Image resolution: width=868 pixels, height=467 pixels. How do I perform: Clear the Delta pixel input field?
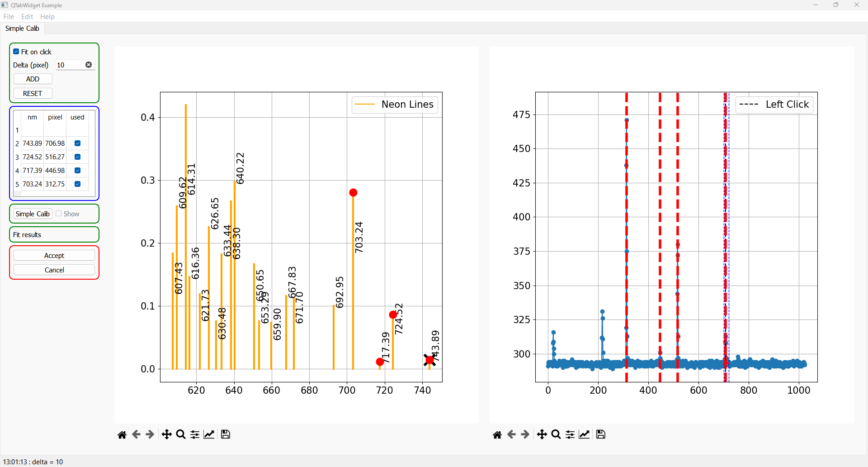tap(89, 65)
